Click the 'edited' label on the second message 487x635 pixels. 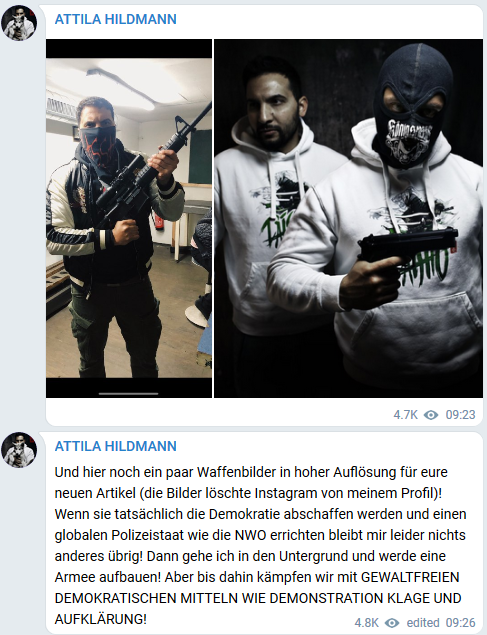[423, 622]
